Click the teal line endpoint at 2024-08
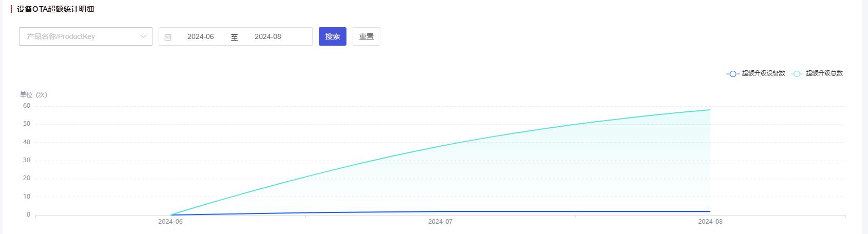Viewport: 868px width, 234px height. (x=710, y=110)
